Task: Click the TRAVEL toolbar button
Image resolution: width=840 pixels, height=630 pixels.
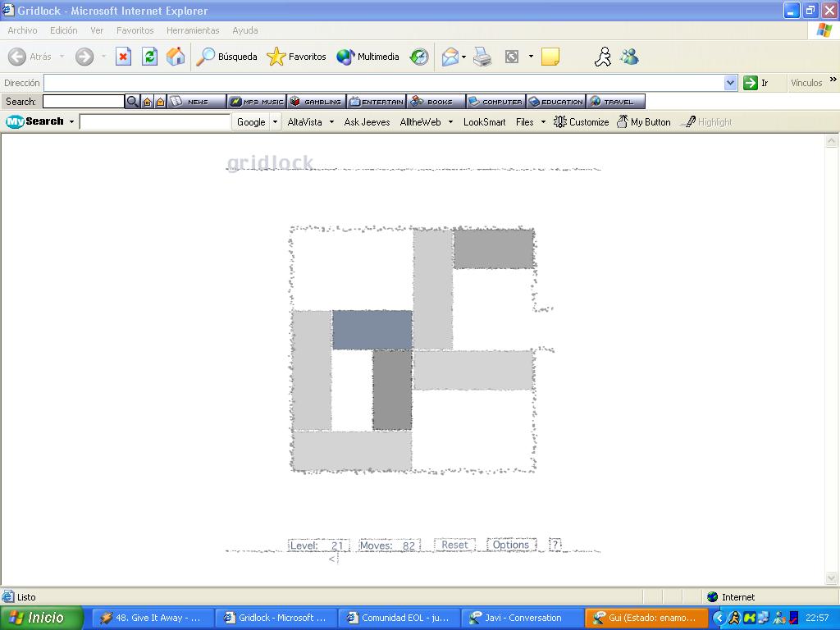Action: click(615, 101)
